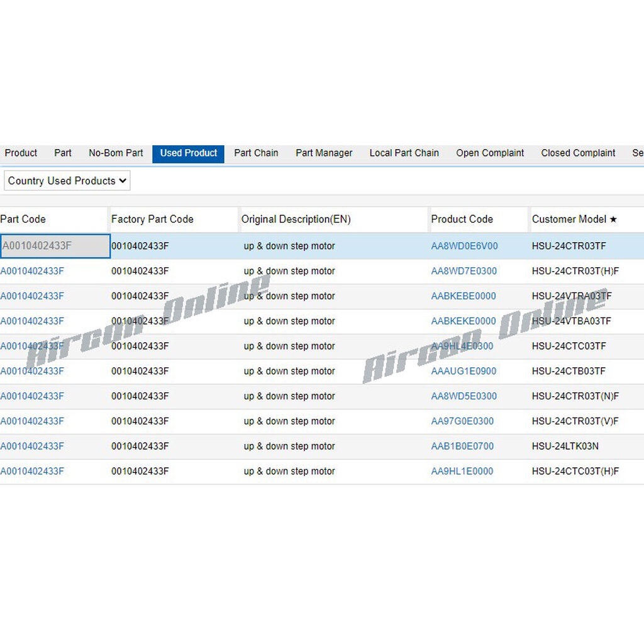Viewport: 644px width, 644px height.
Task: View the Closed Complaint tab
Action: point(579,153)
